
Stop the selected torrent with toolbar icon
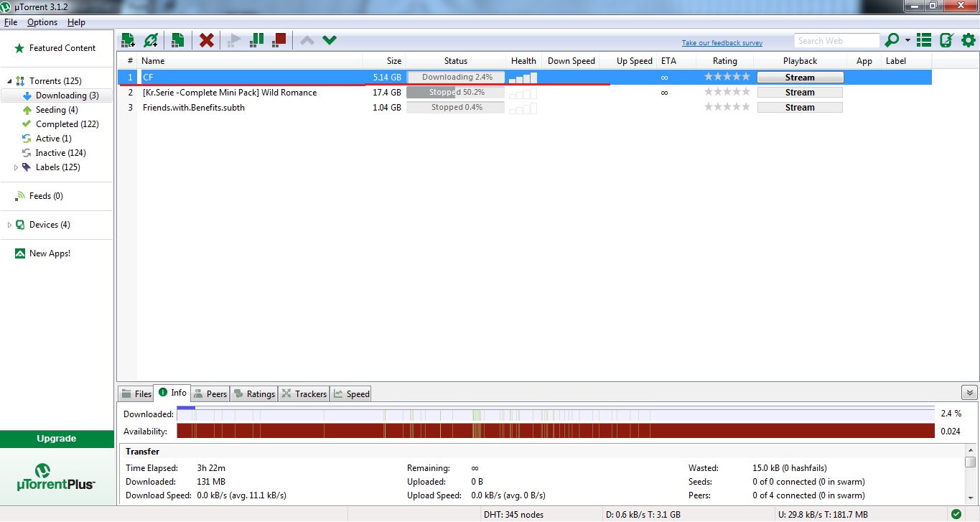coord(279,40)
